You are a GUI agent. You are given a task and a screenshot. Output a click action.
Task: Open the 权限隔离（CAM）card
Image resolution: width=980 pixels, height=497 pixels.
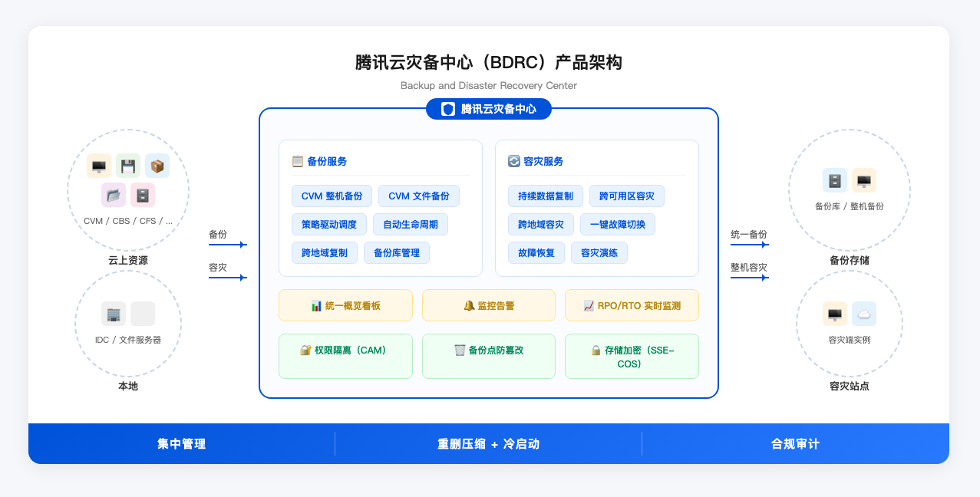point(345,356)
